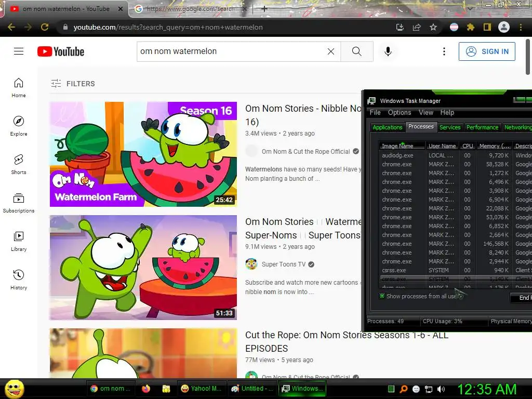Open Task Manager Options menu

pyautogui.click(x=400, y=112)
